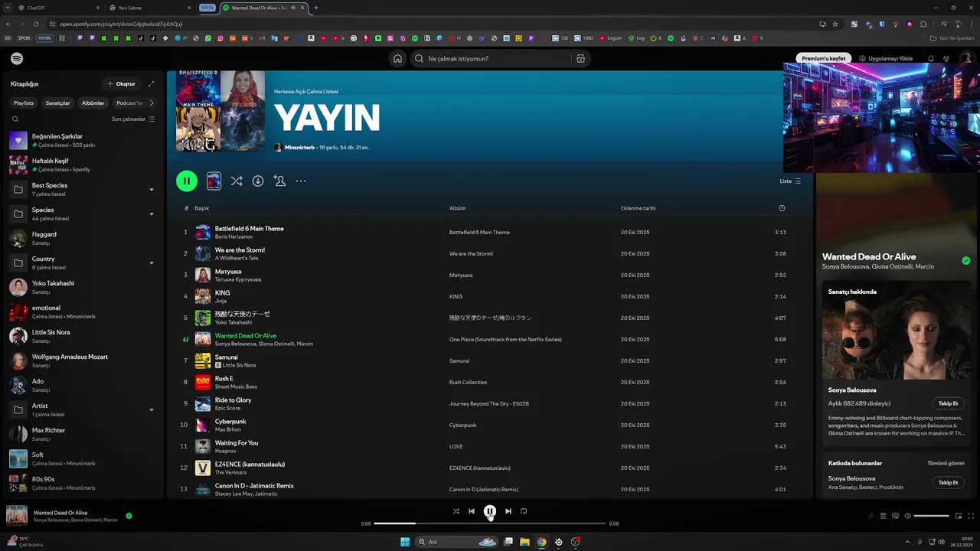
Task: Pause playback in the bottom player bar
Action: 490,511
